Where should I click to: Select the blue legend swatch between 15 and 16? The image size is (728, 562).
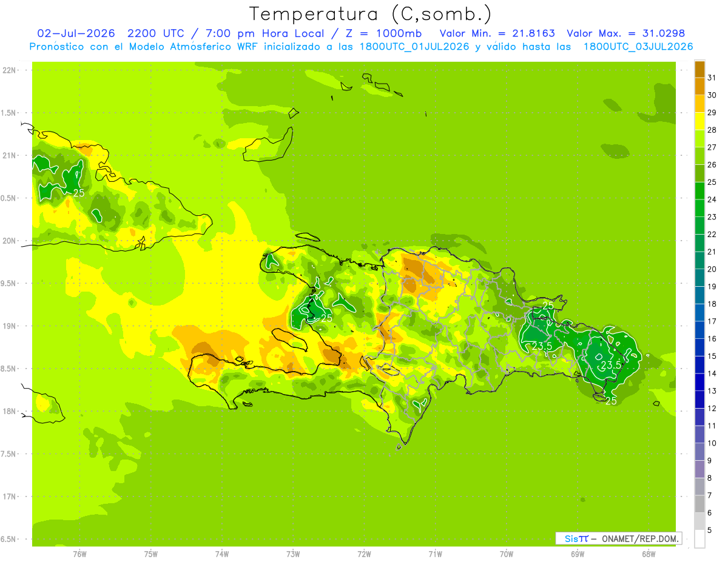point(699,347)
